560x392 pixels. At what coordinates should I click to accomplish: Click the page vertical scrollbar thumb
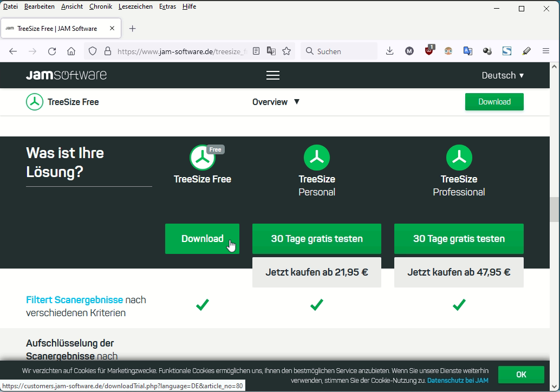555,209
